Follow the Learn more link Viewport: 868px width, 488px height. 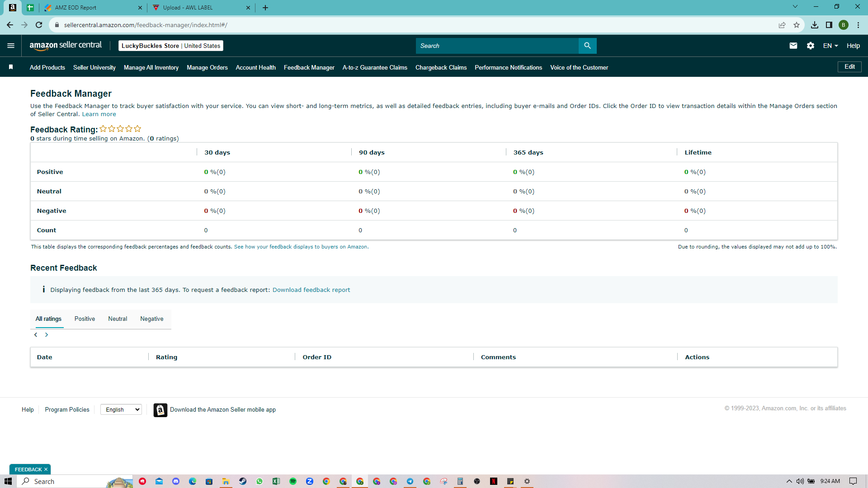pos(99,114)
